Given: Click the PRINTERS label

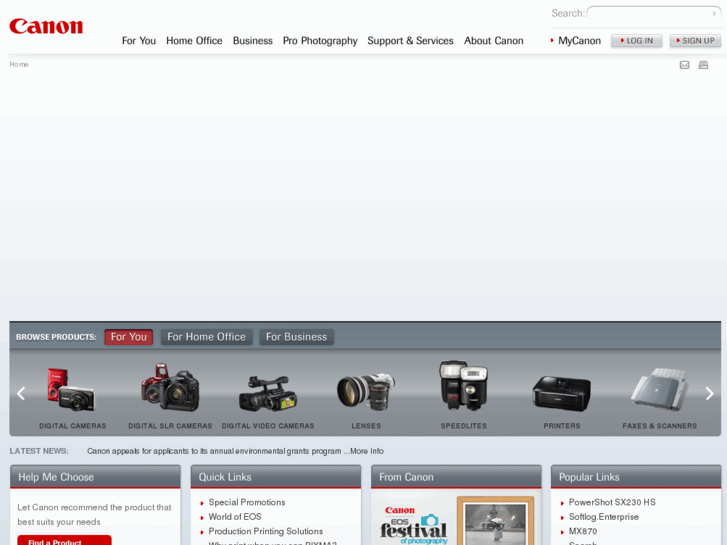Looking at the screenshot, I should (562, 426).
